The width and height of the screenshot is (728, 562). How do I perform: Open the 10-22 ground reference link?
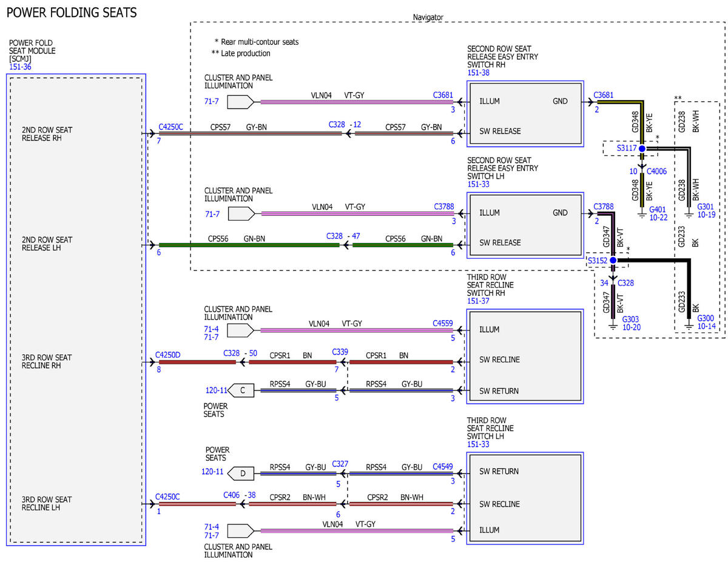point(658,217)
